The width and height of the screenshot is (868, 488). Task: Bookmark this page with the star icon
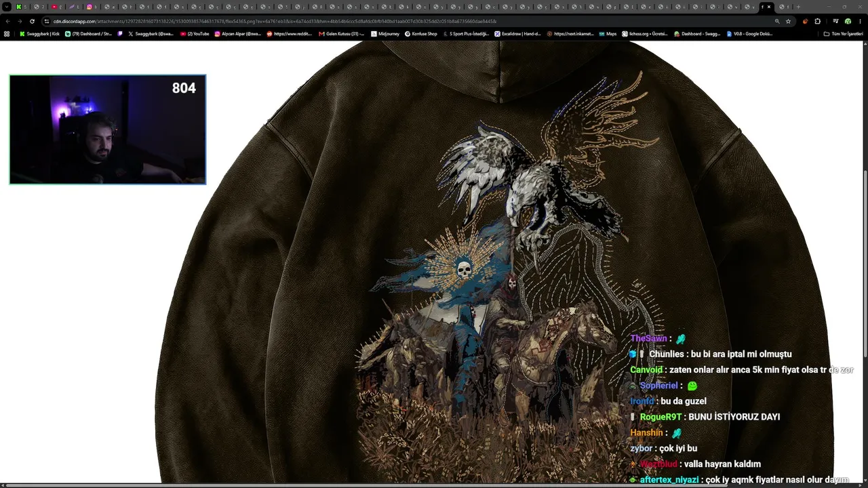click(x=788, y=21)
